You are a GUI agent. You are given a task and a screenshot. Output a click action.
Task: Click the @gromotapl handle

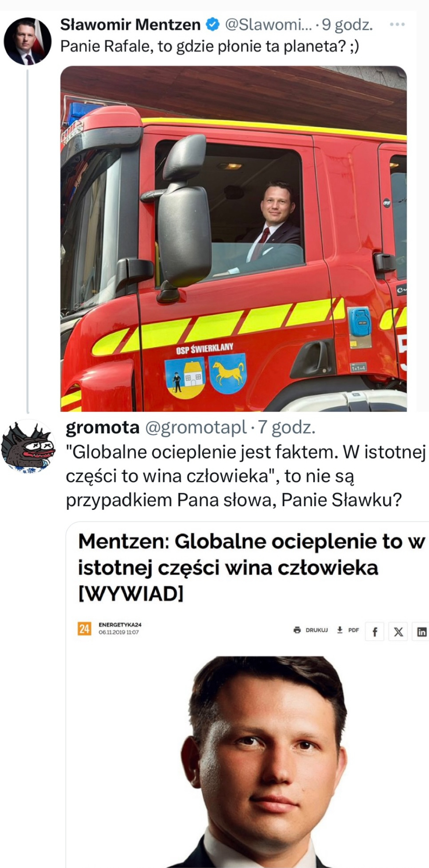click(196, 427)
